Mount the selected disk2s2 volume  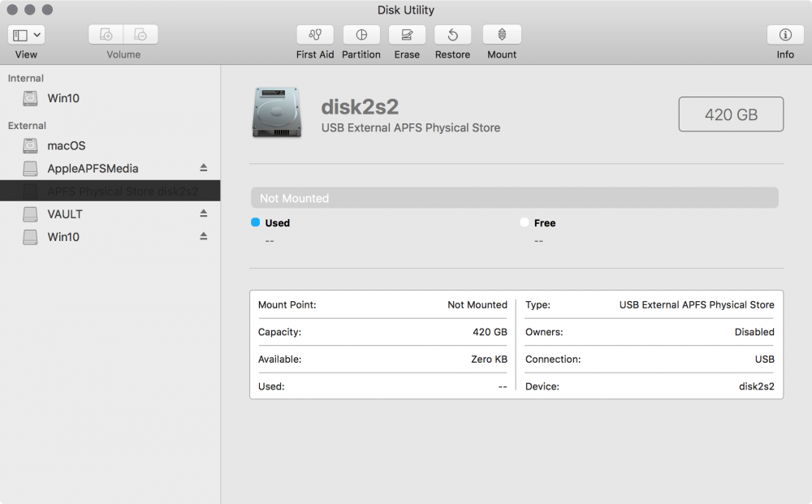(x=502, y=35)
